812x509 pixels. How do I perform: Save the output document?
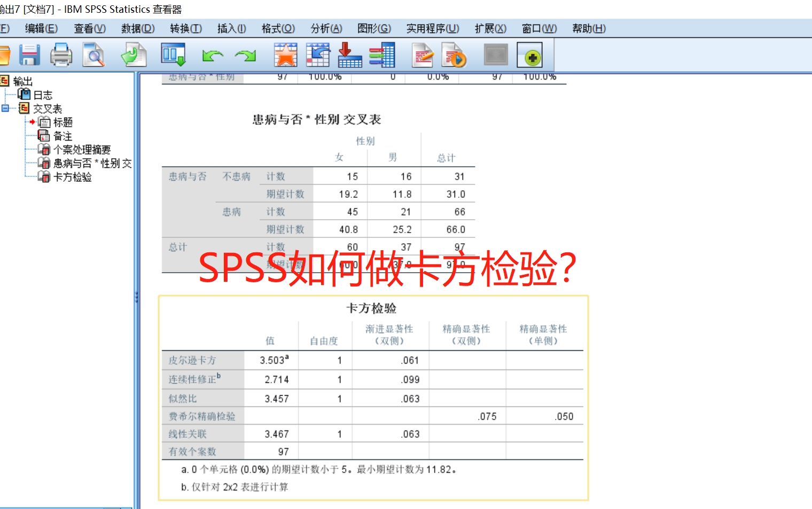click(x=29, y=54)
